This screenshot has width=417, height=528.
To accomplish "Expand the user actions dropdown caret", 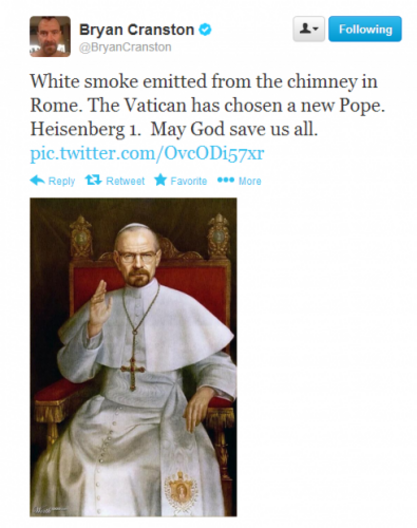I will (x=316, y=29).
